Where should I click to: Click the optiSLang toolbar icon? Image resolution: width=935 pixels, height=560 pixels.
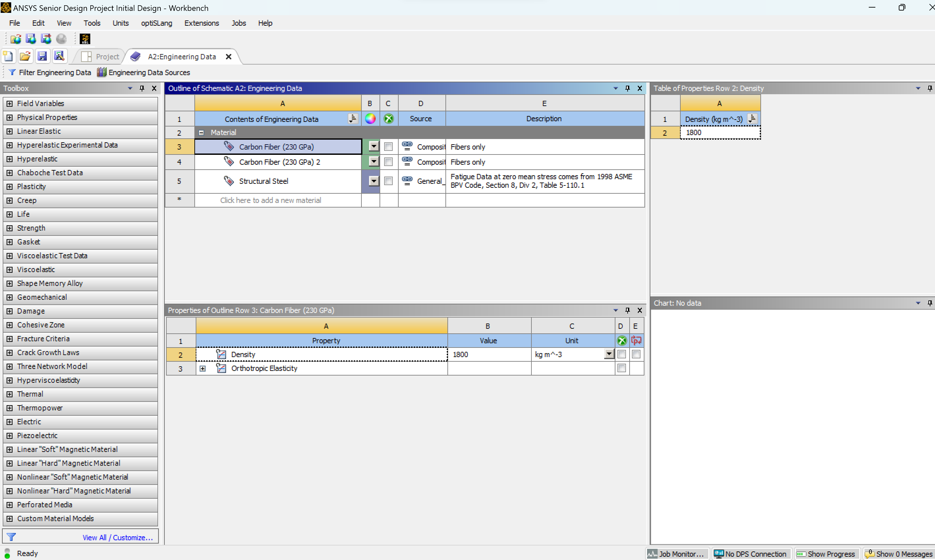pyautogui.click(x=85, y=39)
